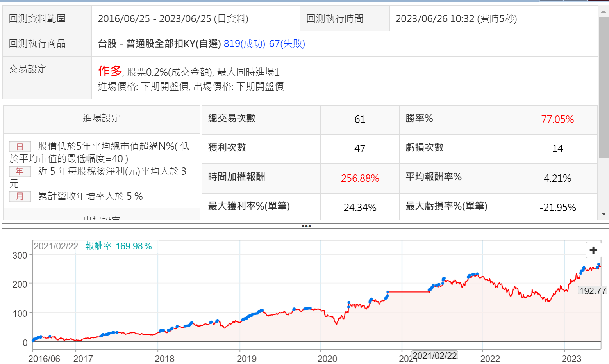Open the 819(成功) successful stocks link

click(x=244, y=44)
